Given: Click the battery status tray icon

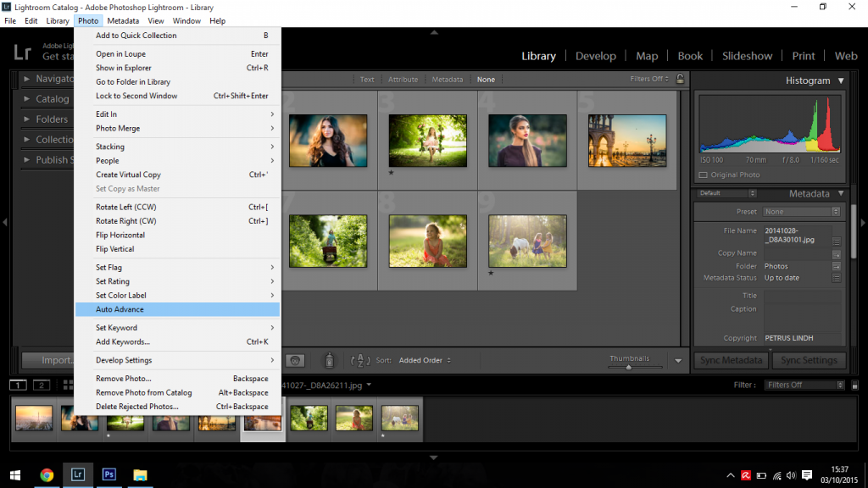Looking at the screenshot, I should click(762, 475).
